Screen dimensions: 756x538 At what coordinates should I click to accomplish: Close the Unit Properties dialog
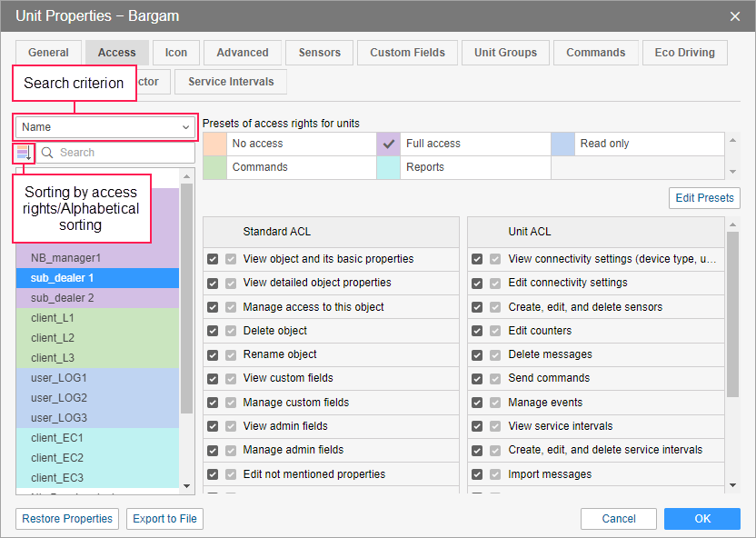pyautogui.click(x=735, y=15)
